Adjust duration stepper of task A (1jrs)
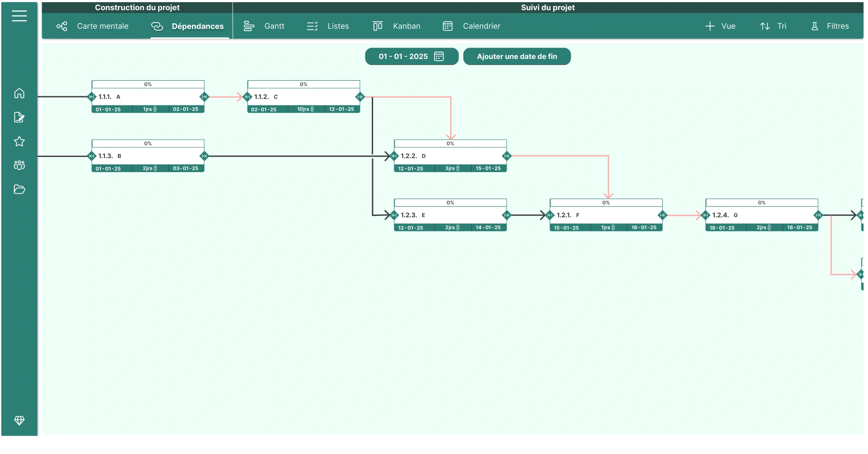The height and width of the screenshot is (454, 868). pos(155,109)
